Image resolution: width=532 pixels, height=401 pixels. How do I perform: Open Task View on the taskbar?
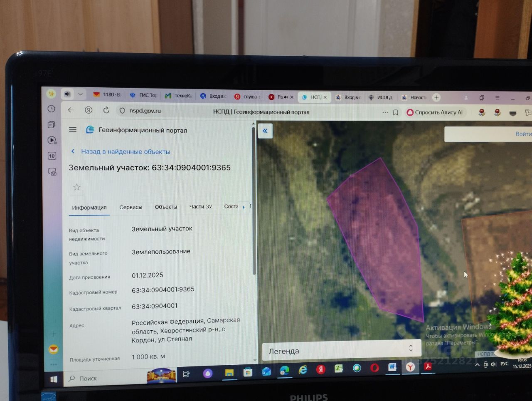pyautogui.click(x=186, y=374)
